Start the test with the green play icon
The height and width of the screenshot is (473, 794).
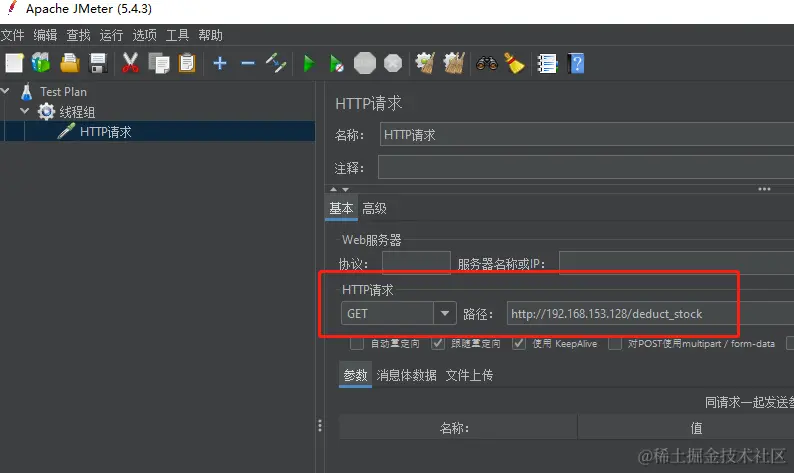pos(308,64)
